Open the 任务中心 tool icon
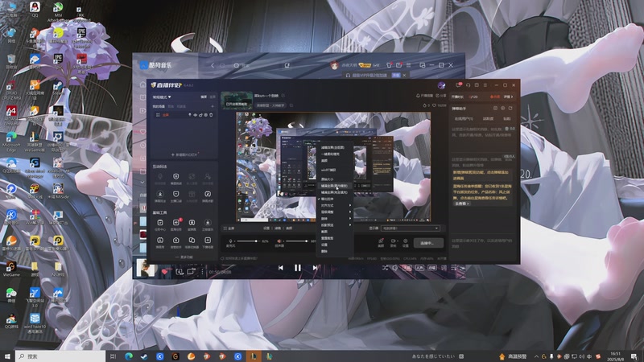Image resolution: width=644 pixels, height=362 pixels. (x=160, y=224)
